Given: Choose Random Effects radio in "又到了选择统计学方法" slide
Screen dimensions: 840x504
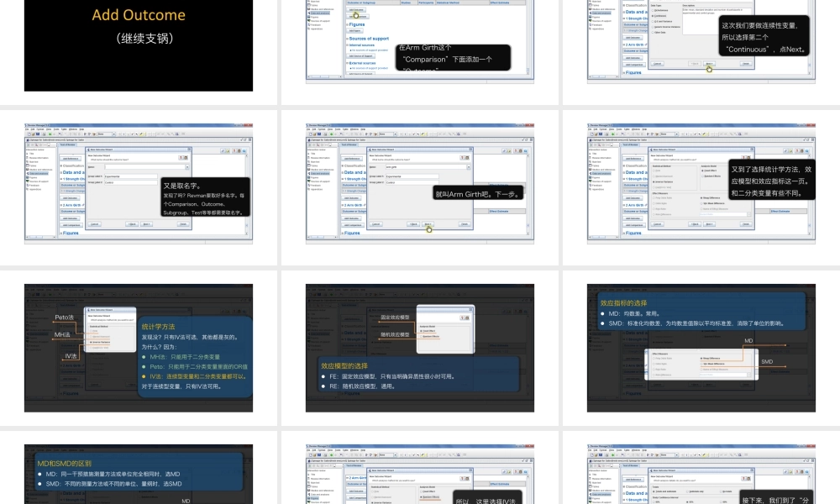Looking at the screenshot, I should [704, 175].
